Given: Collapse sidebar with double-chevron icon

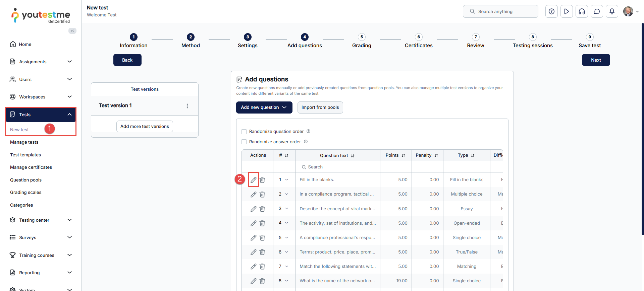Looking at the screenshot, I should coord(72,31).
